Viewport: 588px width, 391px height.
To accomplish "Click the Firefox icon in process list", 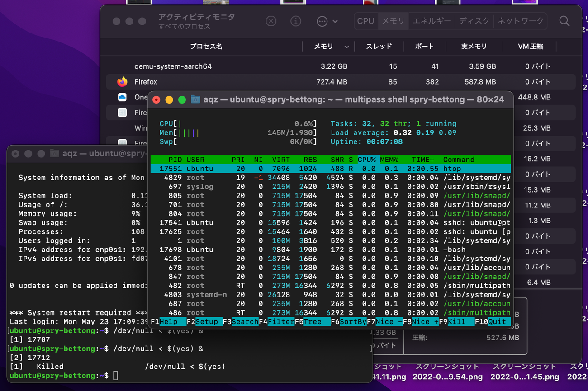I will coord(122,82).
